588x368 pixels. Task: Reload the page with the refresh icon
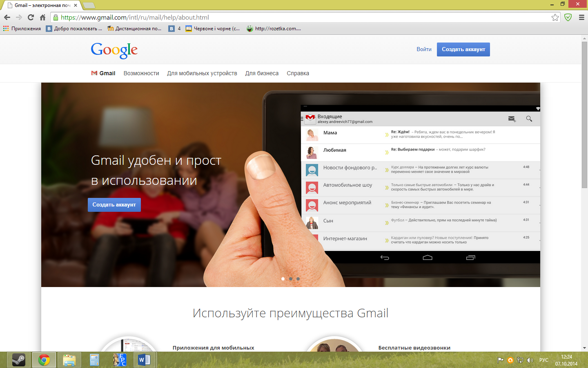coord(31,17)
